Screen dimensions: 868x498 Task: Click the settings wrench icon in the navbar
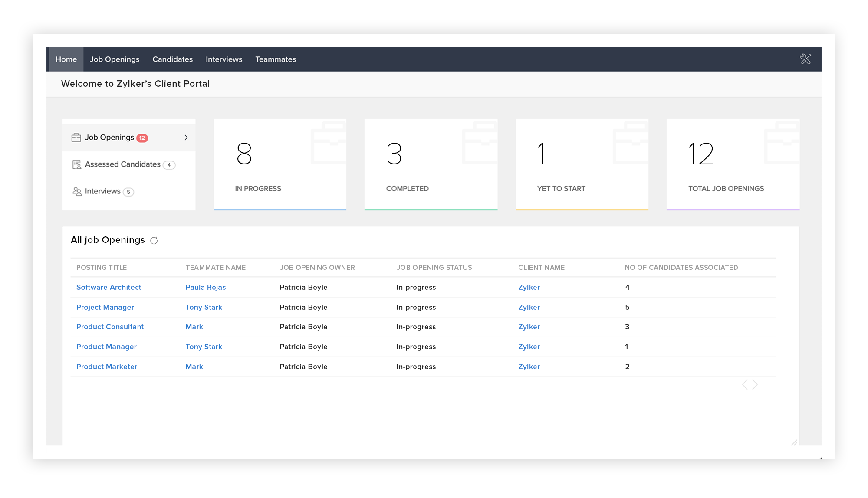point(806,59)
